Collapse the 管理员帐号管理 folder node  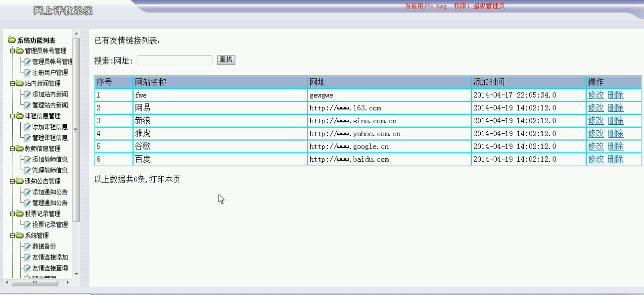tap(12, 50)
